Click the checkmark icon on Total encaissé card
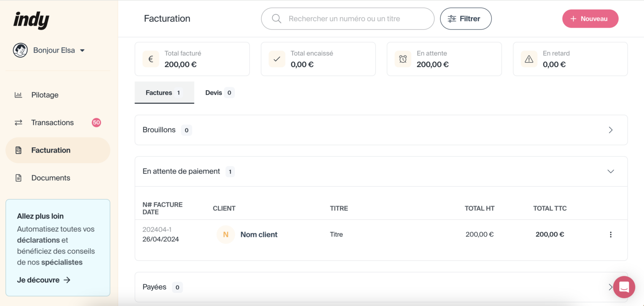 [x=277, y=59]
